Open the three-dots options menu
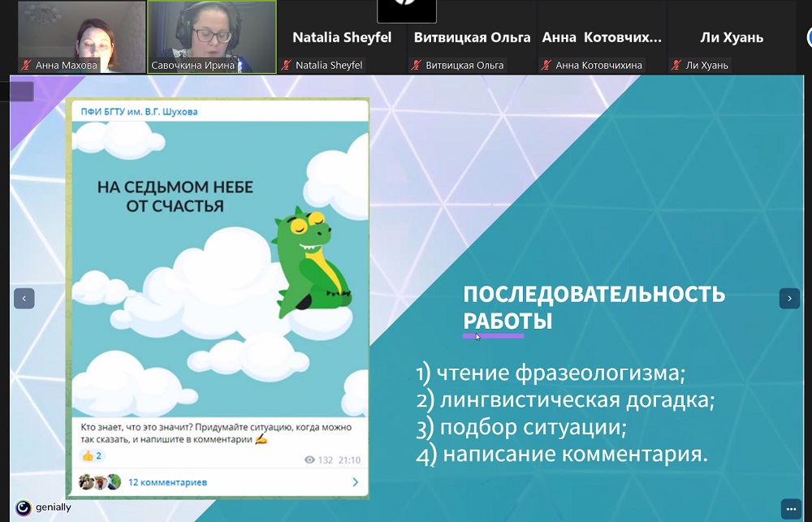 pyautogui.click(x=791, y=508)
